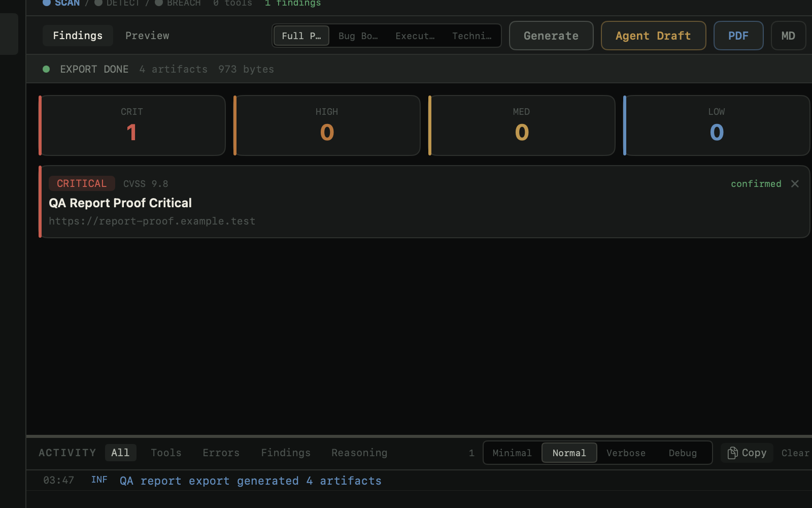Screen dimensions: 812x508
Task: Click the report-proof.example.test URL
Action: [x=152, y=221]
